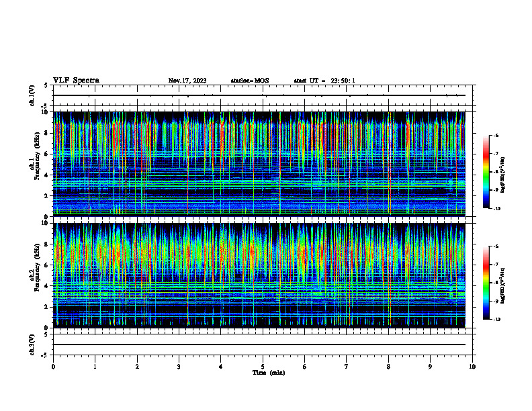Click the ch.2 spectrogram color scale bar
Viewport: 532px width, 411px height.
coord(486,283)
